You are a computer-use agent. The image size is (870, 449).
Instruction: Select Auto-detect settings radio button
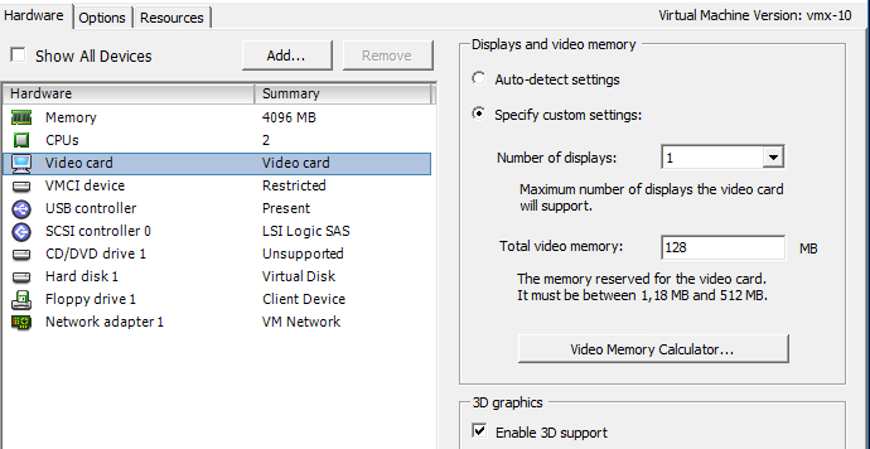tap(479, 79)
